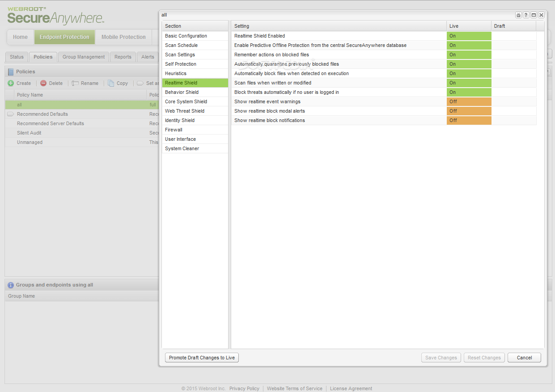Open the Website Terms of Service link
Image resolution: width=555 pixels, height=392 pixels.
[295, 388]
